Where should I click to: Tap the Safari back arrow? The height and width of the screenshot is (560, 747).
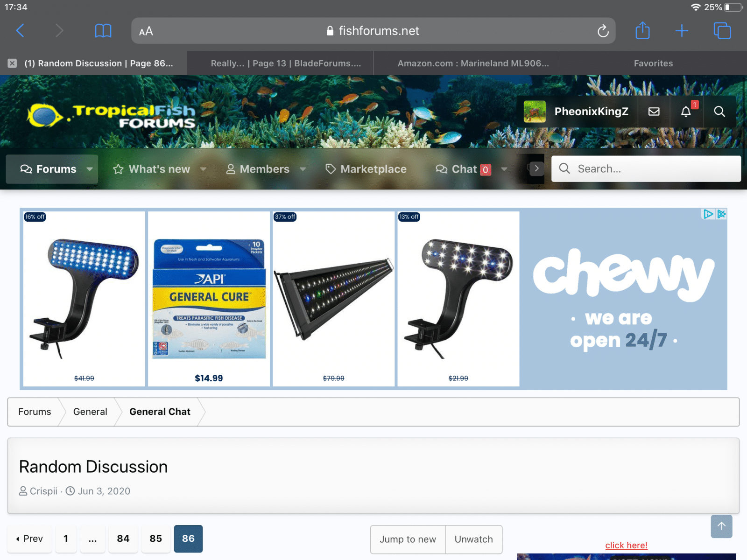[x=20, y=31]
